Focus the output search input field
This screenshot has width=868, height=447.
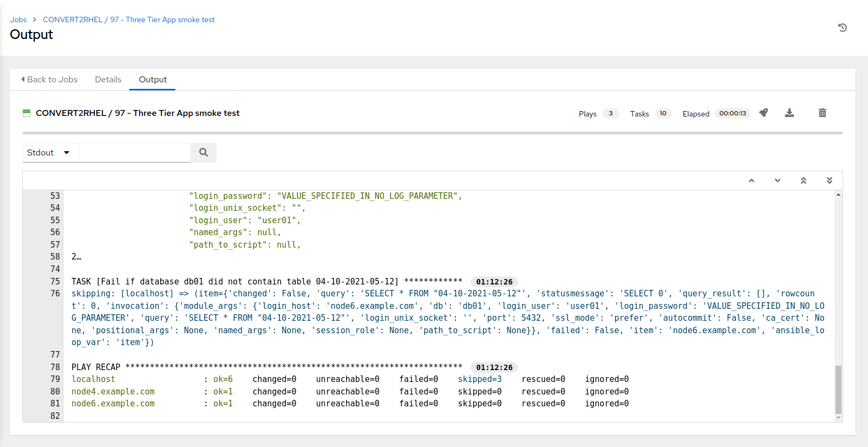(135, 152)
